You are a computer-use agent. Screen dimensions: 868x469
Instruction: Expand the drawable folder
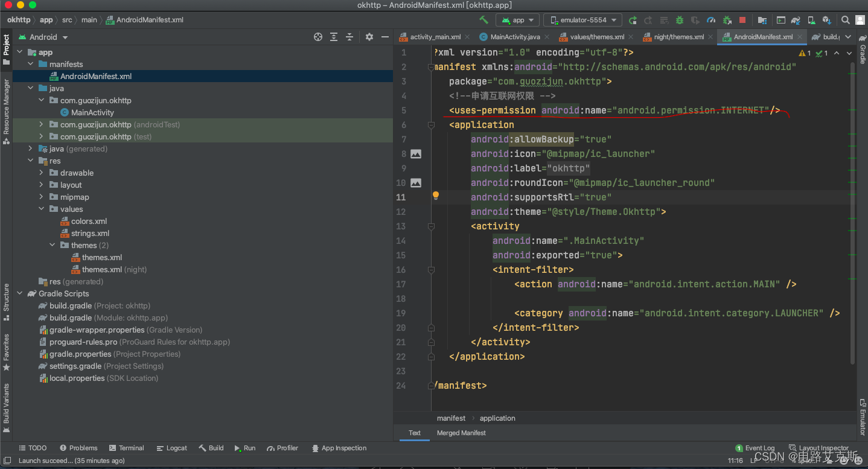point(41,173)
